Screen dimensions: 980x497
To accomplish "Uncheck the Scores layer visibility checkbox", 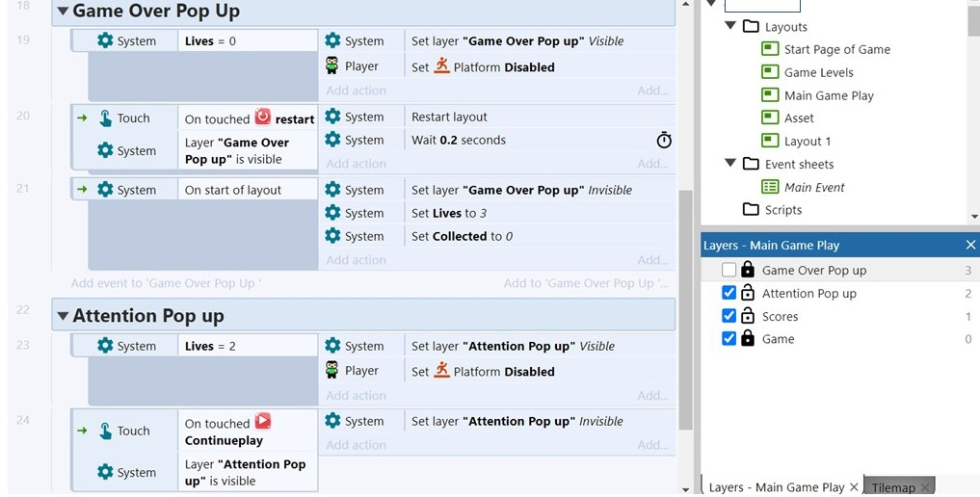I will 728,316.
